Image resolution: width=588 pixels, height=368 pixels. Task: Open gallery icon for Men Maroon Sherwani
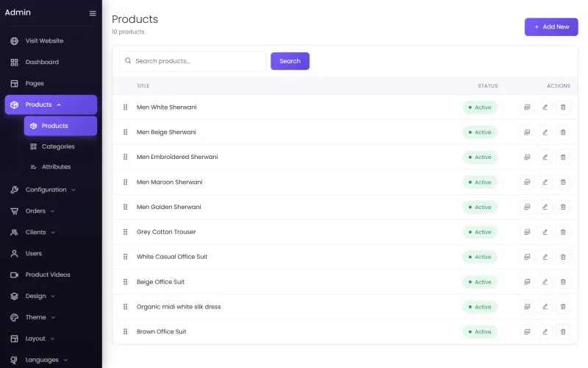click(x=527, y=182)
